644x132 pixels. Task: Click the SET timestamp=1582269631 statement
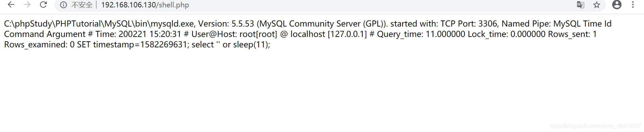point(132,45)
